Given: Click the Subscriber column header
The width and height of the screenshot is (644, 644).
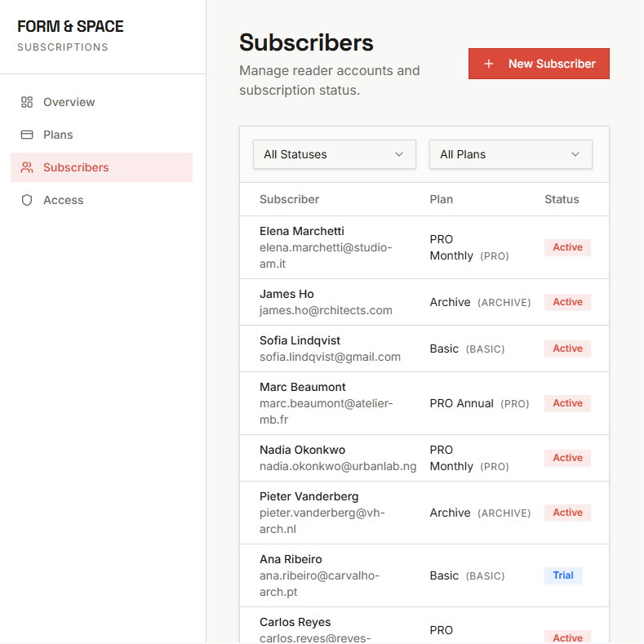Looking at the screenshot, I should coord(289,199).
